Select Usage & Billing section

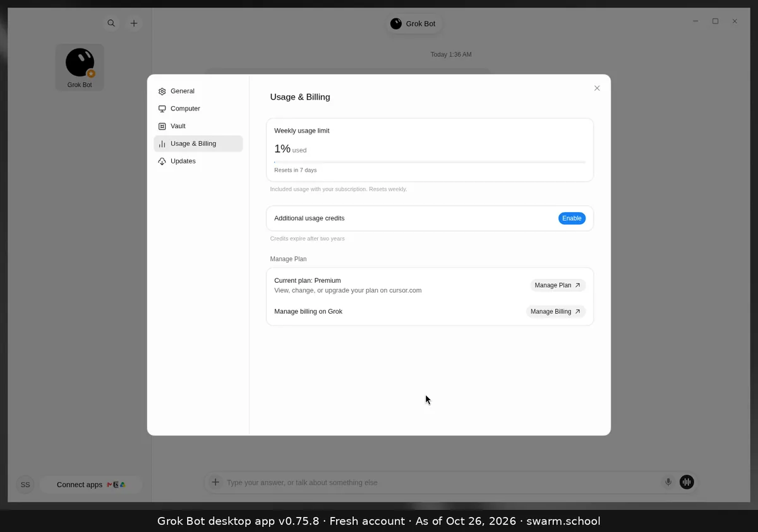(x=198, y=144)
